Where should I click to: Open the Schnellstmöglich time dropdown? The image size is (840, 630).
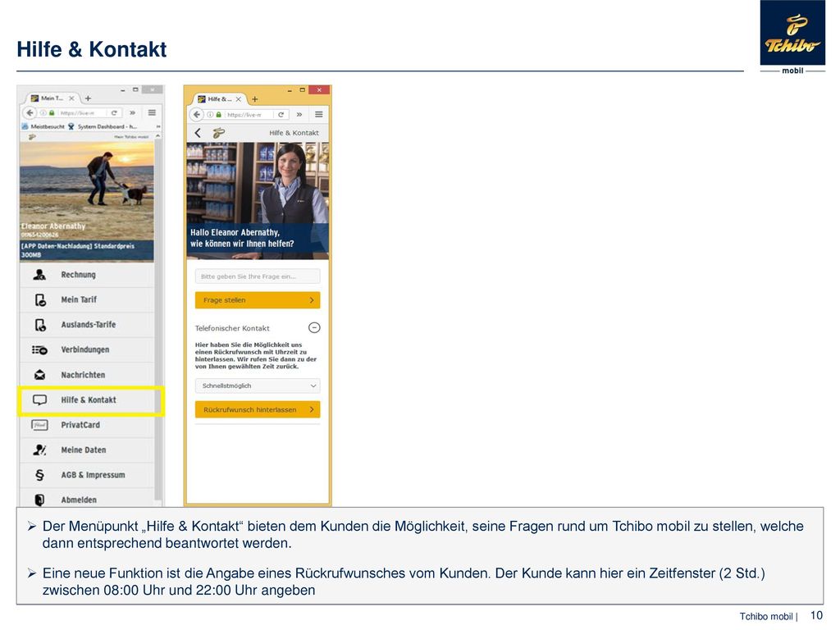[x=258, y=386]
